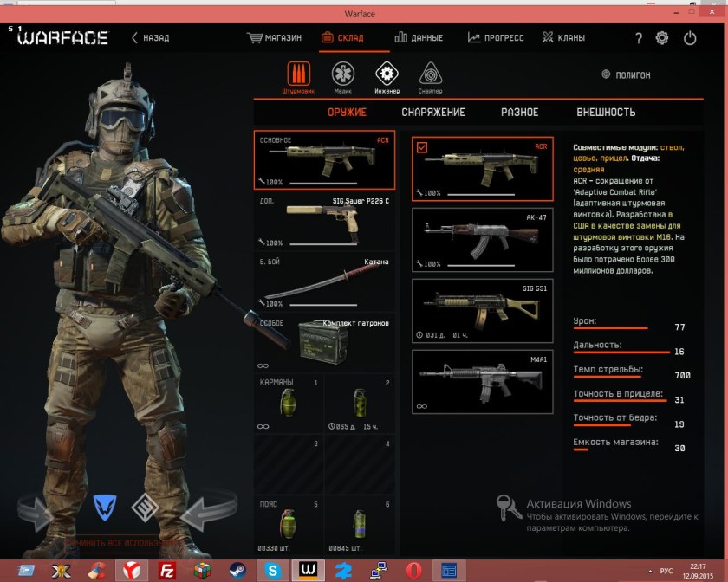Rotate character right with arrow
The height and width of the screenshot is (582, 728).
[208, 510]
